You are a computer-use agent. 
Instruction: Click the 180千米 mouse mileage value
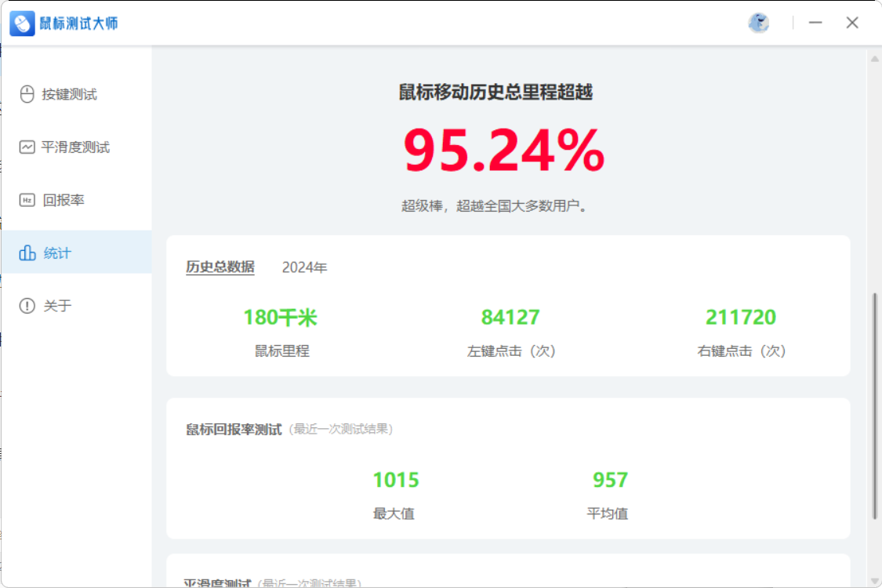coord(280,318)
